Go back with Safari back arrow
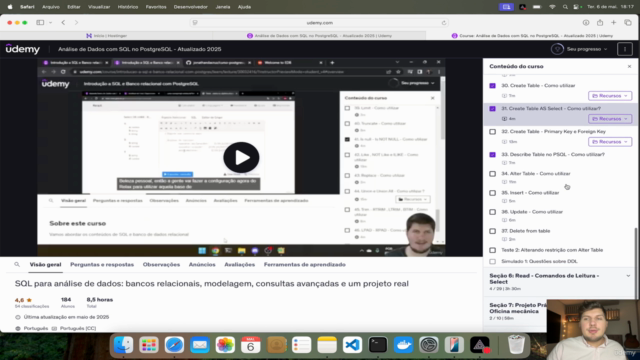The image size is (640, 360). click(x=63, y=23)
